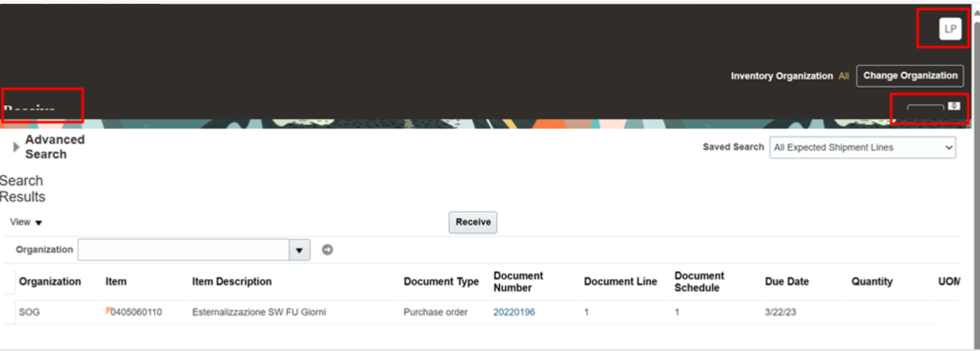Screen dimensions: 980x351
Task: Click the due date 3/22/23 cell
Action: pyautogui.click(x=780, y=312)
